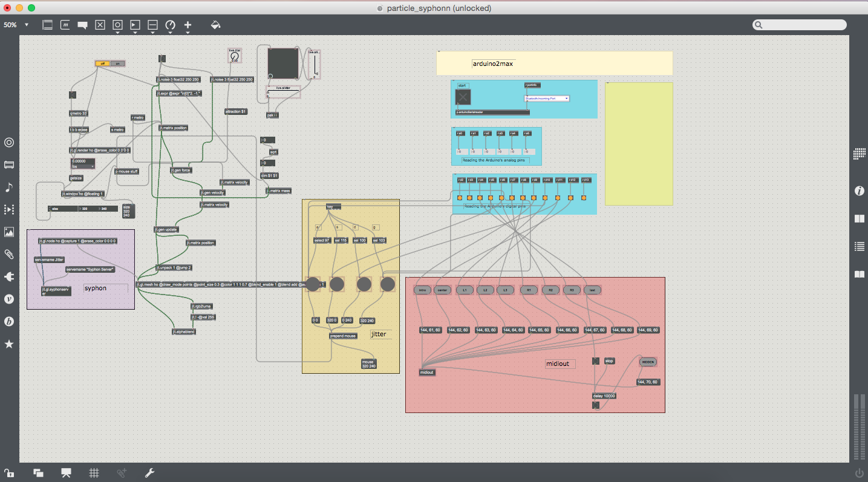Toggle the switch above delay 10000
868x482 pixels.
[x=596, y=361]
